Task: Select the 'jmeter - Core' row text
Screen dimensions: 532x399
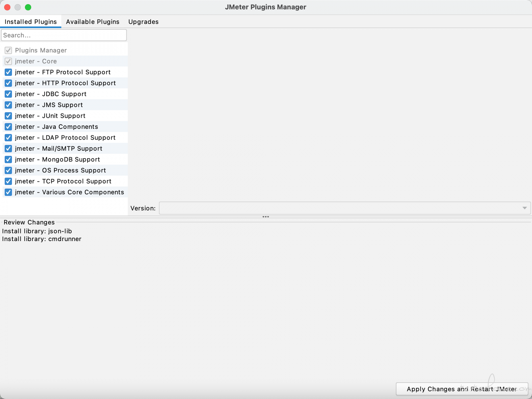Action: click(x=36, y=61)
